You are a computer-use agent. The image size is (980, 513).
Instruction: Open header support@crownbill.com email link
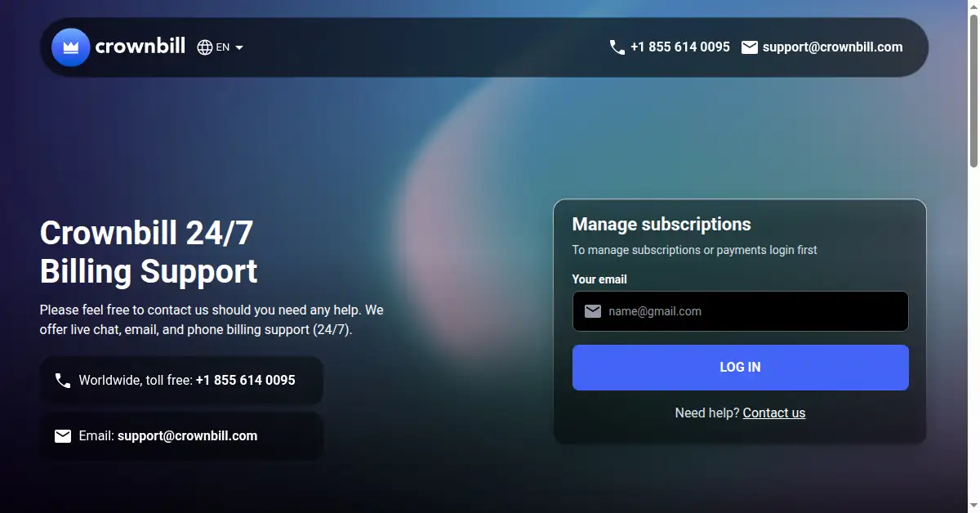click(x=833, y=47)
